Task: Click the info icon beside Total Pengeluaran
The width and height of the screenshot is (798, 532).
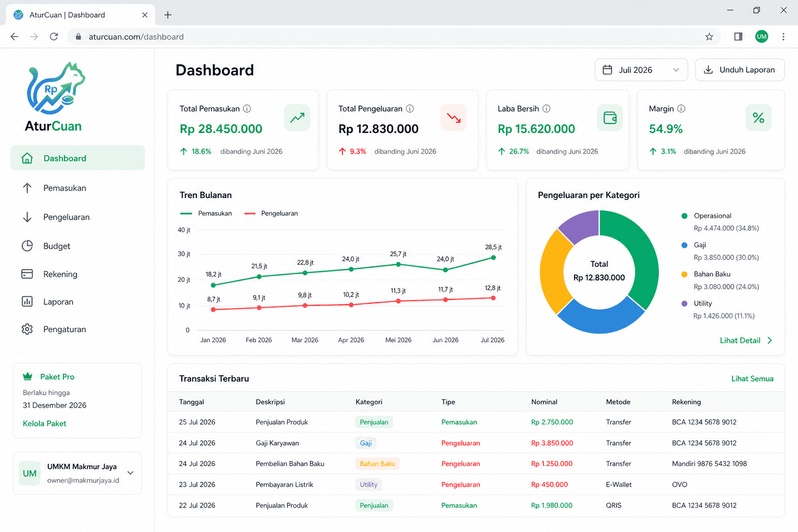Action: 410,109
